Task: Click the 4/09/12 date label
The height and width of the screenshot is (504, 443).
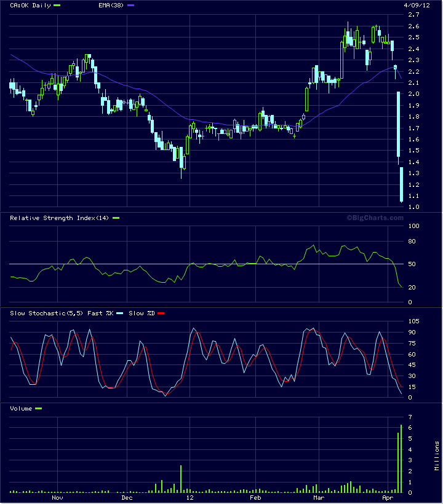Action: pos(417,6)
